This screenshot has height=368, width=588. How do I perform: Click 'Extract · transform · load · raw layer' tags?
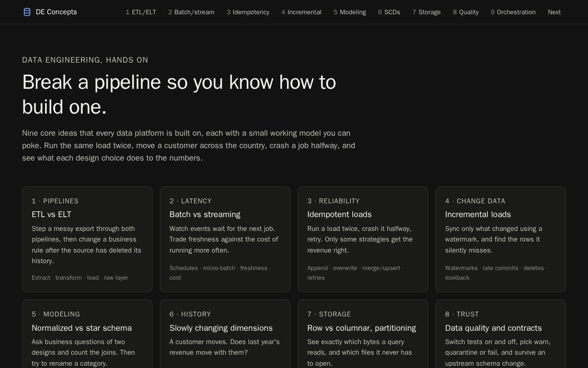click(80, 278)
